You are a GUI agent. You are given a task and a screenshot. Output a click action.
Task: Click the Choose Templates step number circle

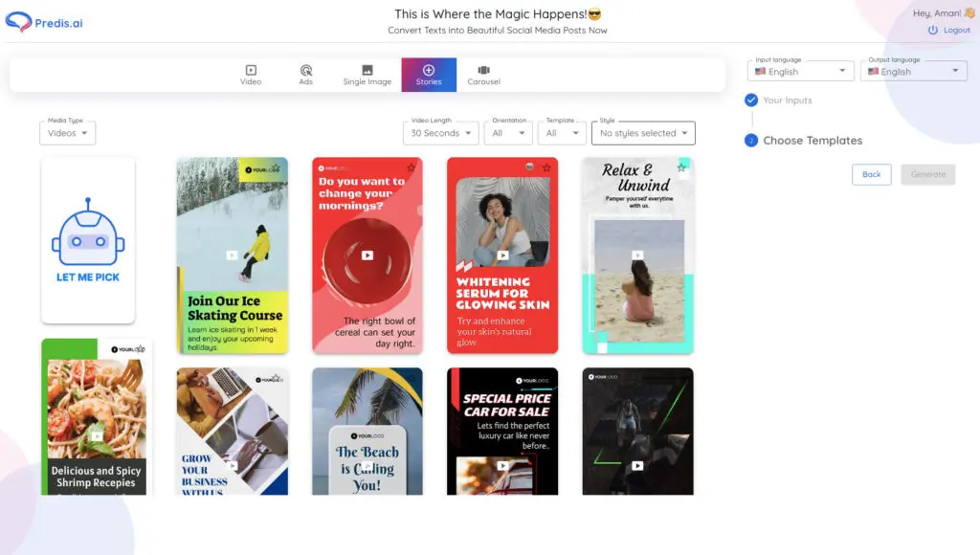pyautogui.click(x=751, y=141)
